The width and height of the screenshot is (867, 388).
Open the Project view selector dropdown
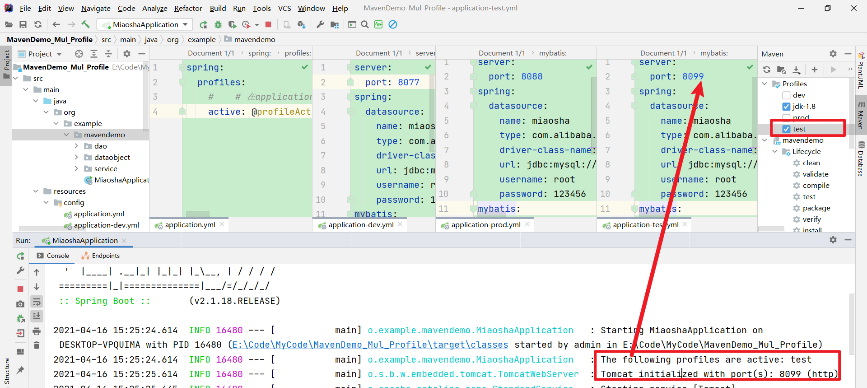point(40,54)
